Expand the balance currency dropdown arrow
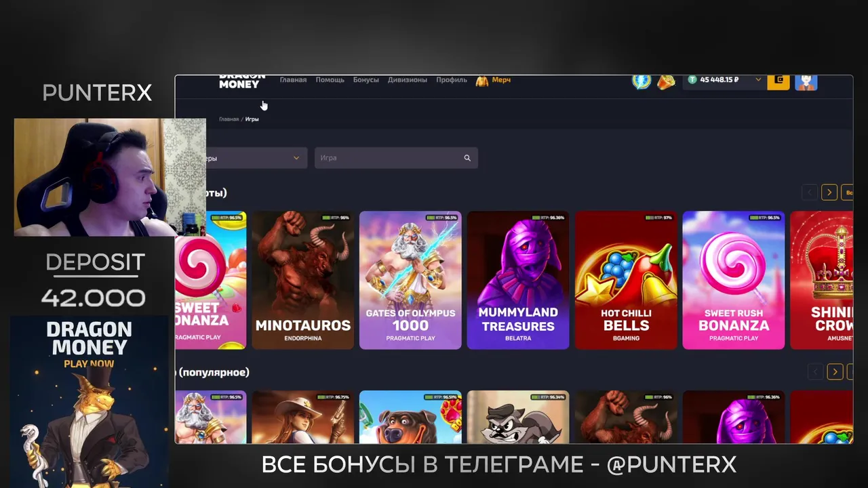868x488 pixels. tap(758, 79)
